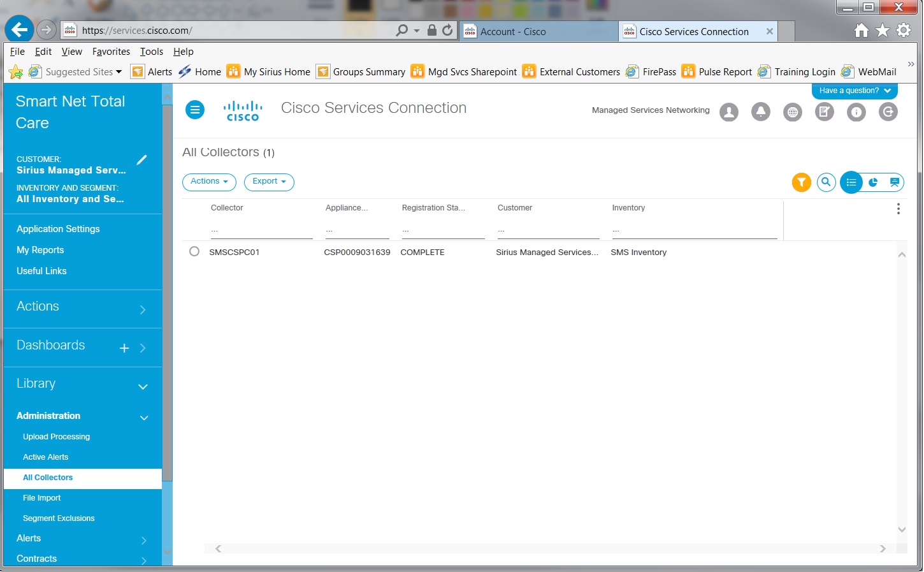Click the orange filter funnel icon
924x572 pixels.
click(x=801, y=182)
